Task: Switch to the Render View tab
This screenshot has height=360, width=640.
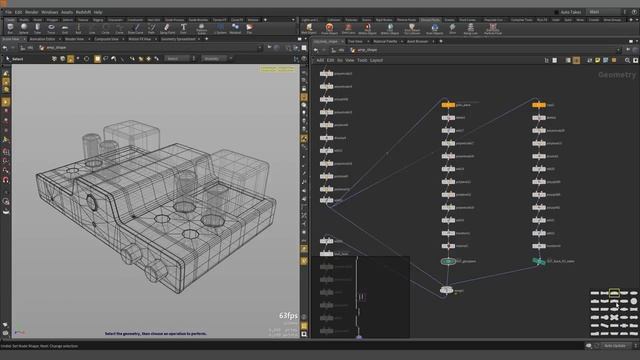Action: point(74,39)
